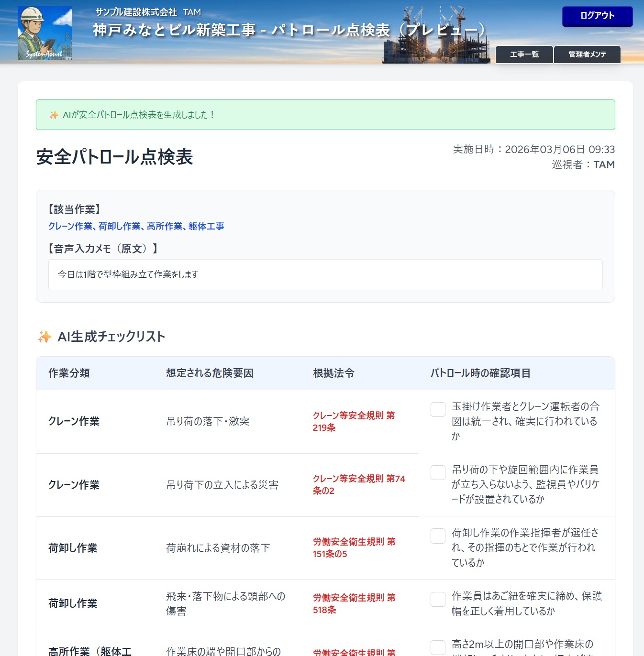Click the sparkle icon in green success banner
This screenshot has width=644, height=656.
coord(54,115)
